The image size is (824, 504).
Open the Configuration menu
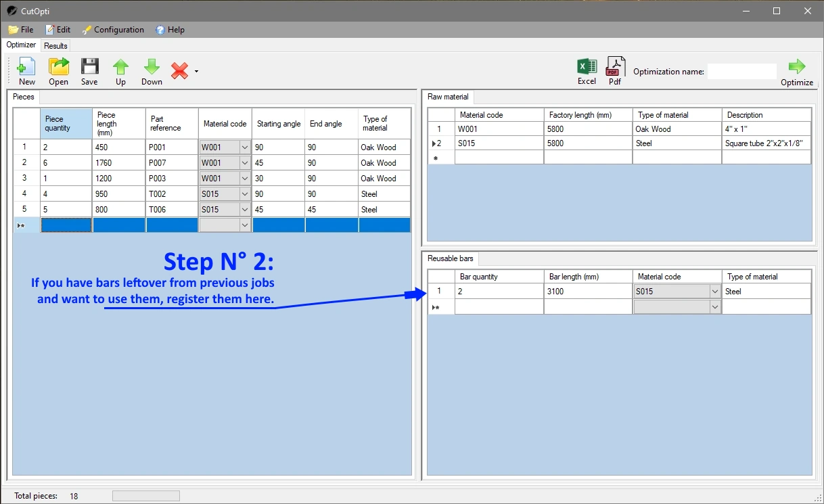pos(112,30)
